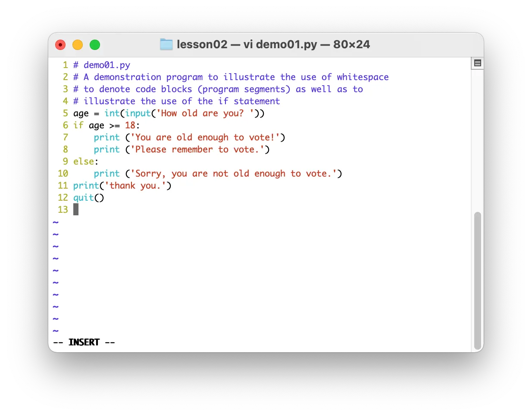Click the yellow minimize traffic light icon

[x=78, y=44]
